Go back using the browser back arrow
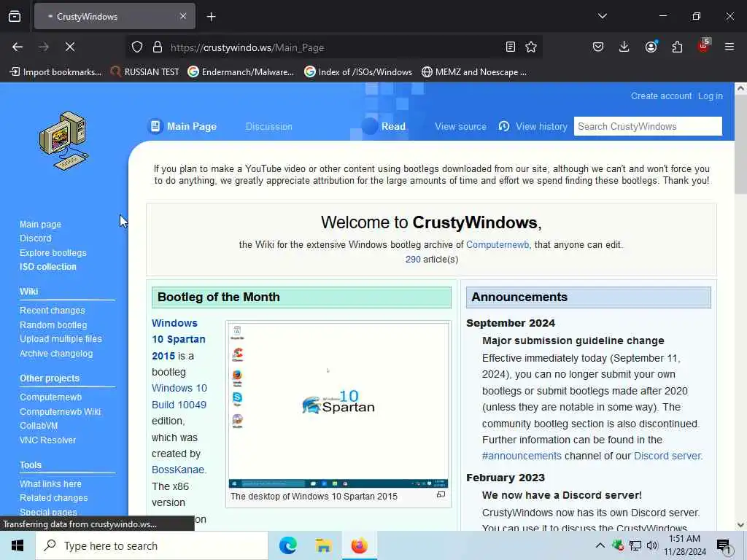The image size is (747, 560). (x=18, y=47)
